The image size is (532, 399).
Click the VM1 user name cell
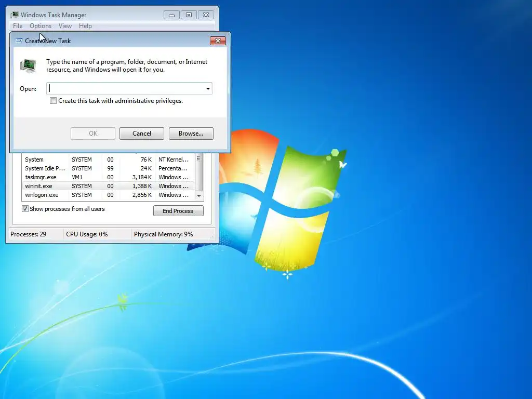click(77, 177)
